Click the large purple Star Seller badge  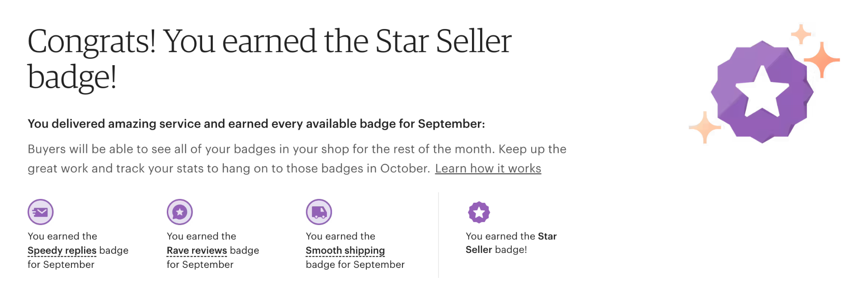click(762, 92)
